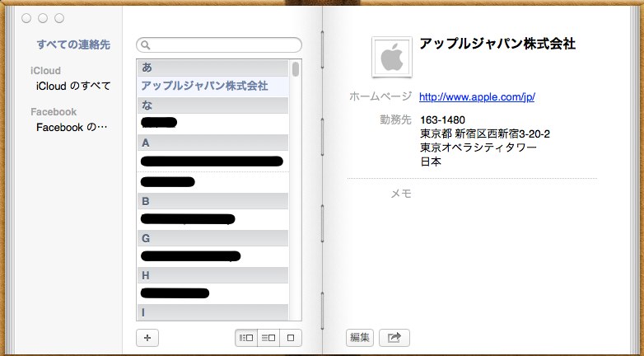The width and height of the screenshot is (644, 356).
Task: Switch to single card only view
Action: pos(291,338)
